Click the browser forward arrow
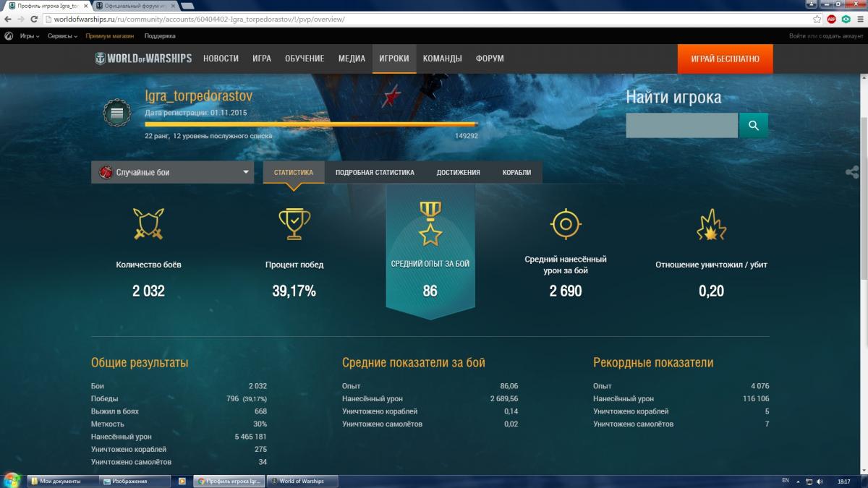Viewport: 868px width, 488px height. 22,19
